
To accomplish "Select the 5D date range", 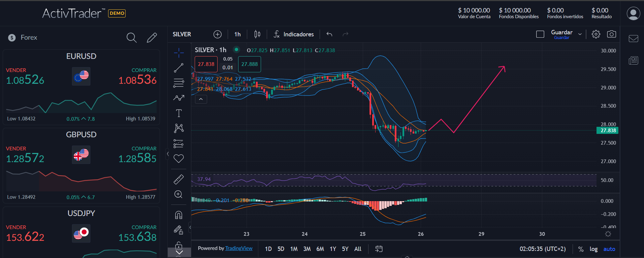I will pos(281,249).
